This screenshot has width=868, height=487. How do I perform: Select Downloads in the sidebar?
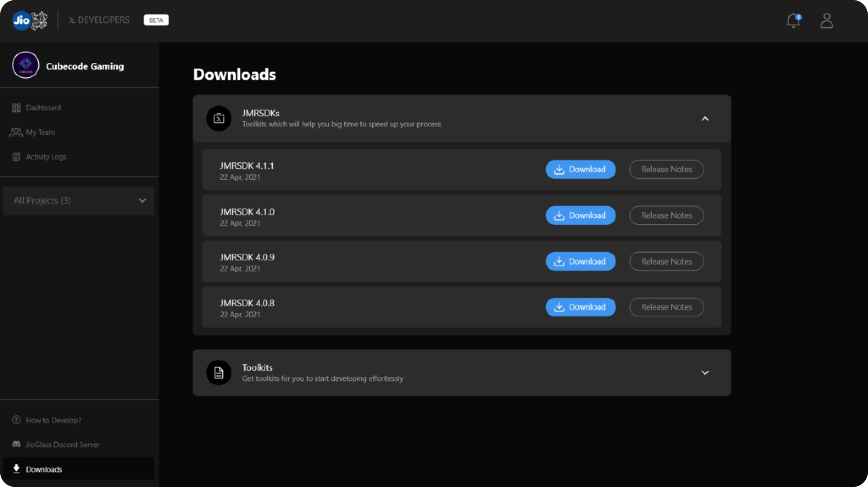tap(79, 469)
